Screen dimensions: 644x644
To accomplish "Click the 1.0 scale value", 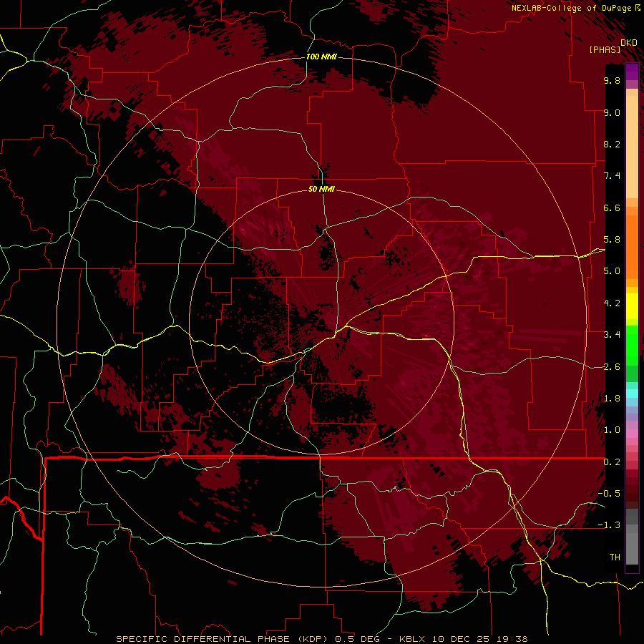I will coord(612,430).
